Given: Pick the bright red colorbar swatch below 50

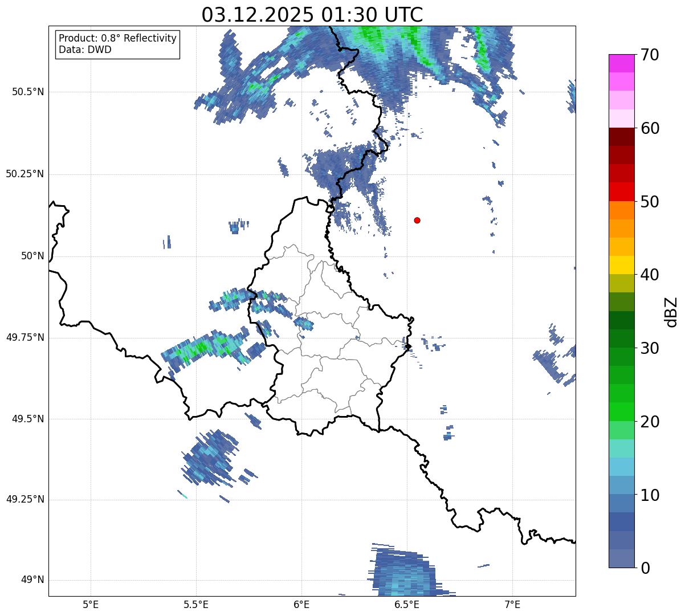Looking at the screenshot, I should pyautogui.click(x=621, y=192).
